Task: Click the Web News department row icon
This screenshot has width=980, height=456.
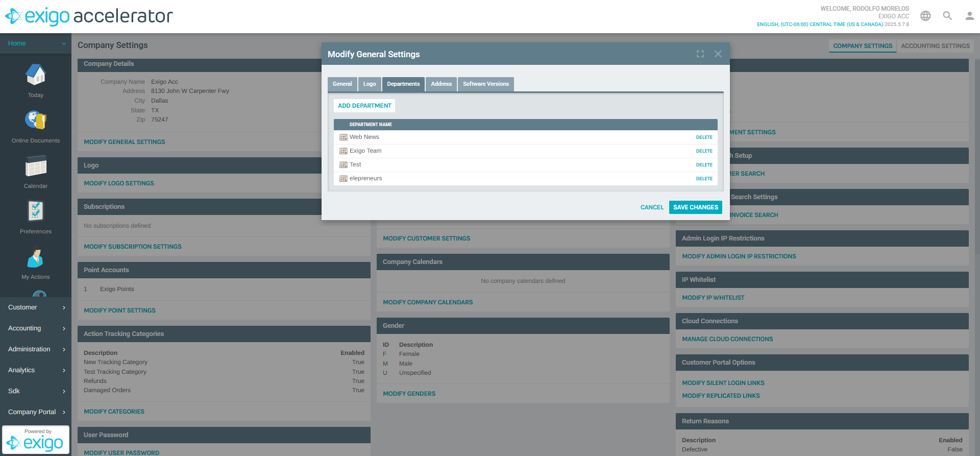Action: pos(344,137)
